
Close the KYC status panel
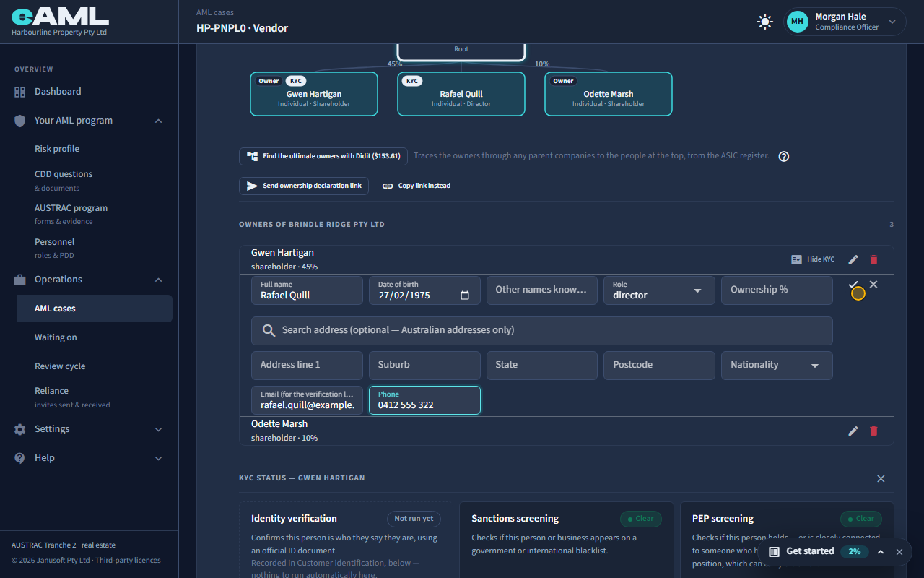pyautogui.click(x=881, y=478)
